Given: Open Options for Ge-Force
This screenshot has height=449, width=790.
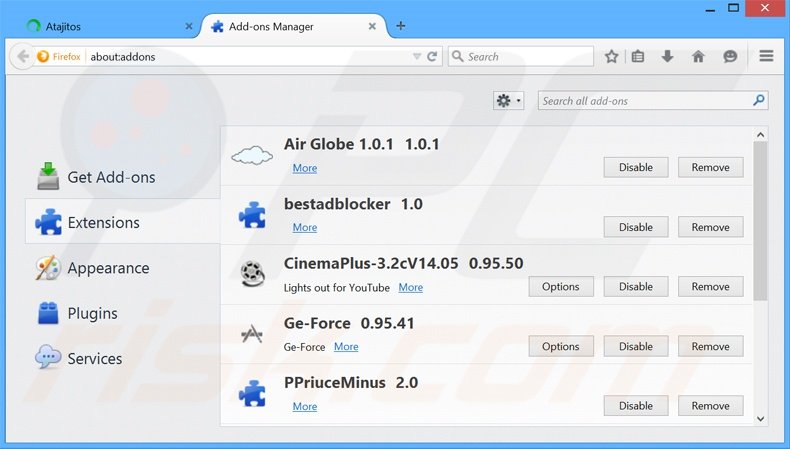Looking at the screenshot, I should pyautogui.click(x=561, y=347).
